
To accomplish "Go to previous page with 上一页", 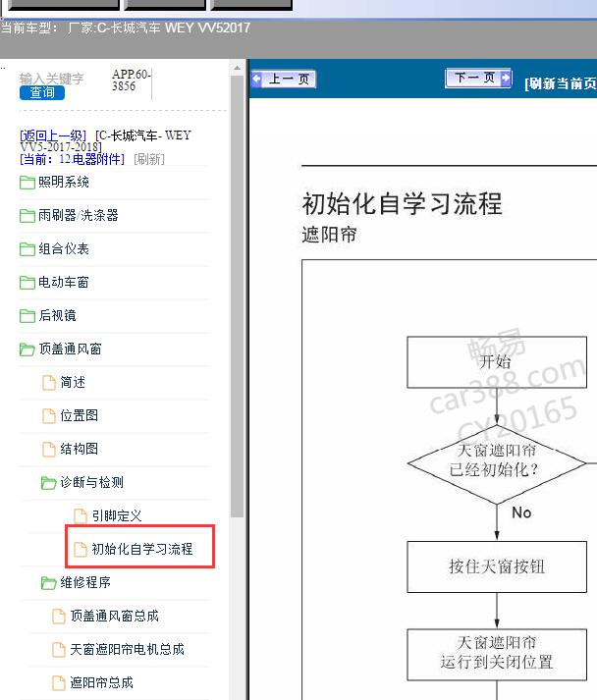I will pos(284,79).
